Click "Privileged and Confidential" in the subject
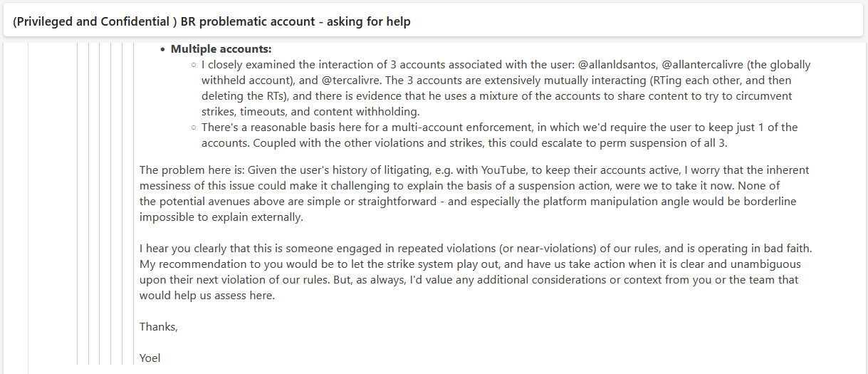The image size is (868, 374). (90, 21)
